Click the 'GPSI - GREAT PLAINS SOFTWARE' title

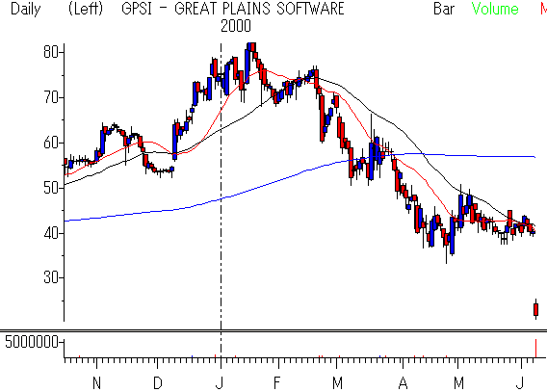(x=233, y=9)
